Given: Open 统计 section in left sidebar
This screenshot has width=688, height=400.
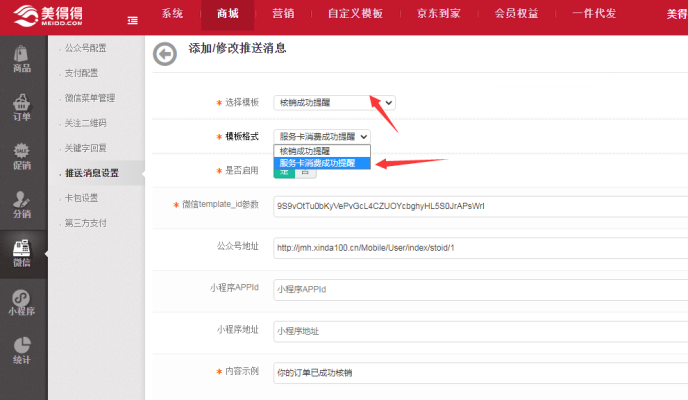Looking at the screenshot, I should coord(22,351).
